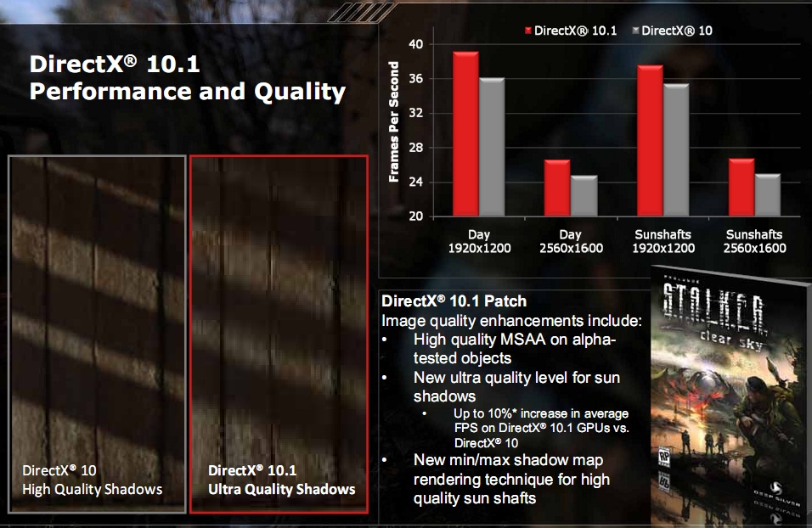Click the S.T.A.L.K.E.R. Clear Sky box art
812x528 pixels.
(730, 396)
